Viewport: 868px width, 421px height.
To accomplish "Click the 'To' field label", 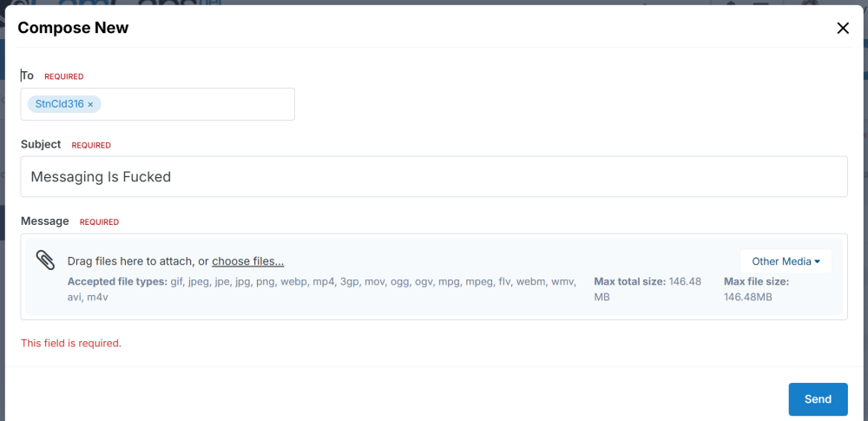I will [28, 76].
